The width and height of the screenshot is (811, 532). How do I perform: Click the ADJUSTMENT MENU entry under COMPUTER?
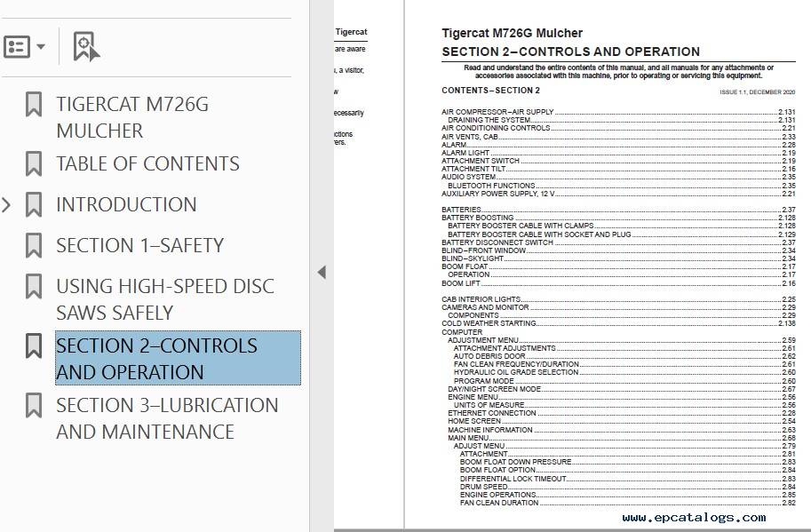(622, 340)
